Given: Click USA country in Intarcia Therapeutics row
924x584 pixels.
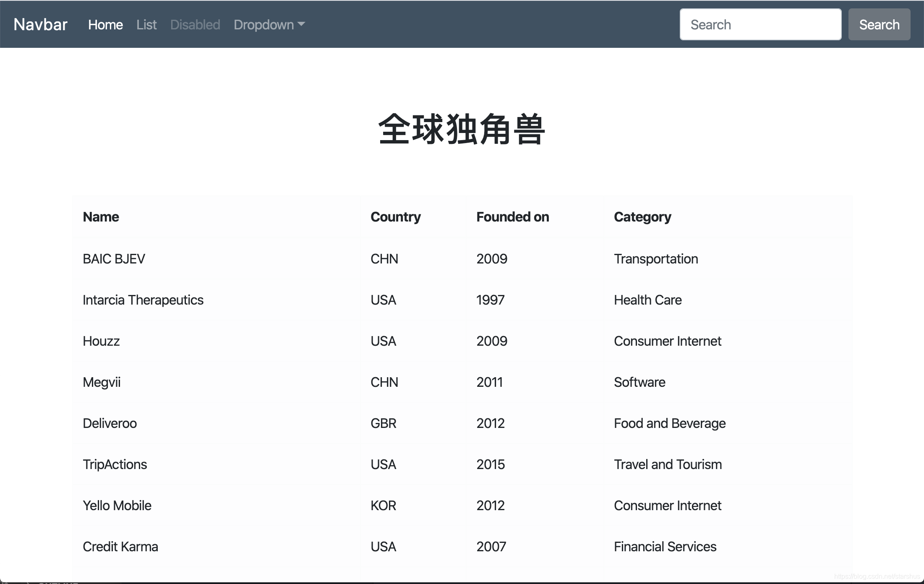Looking at the screenshot, I should pyautogui.click(x=383, y=300).
